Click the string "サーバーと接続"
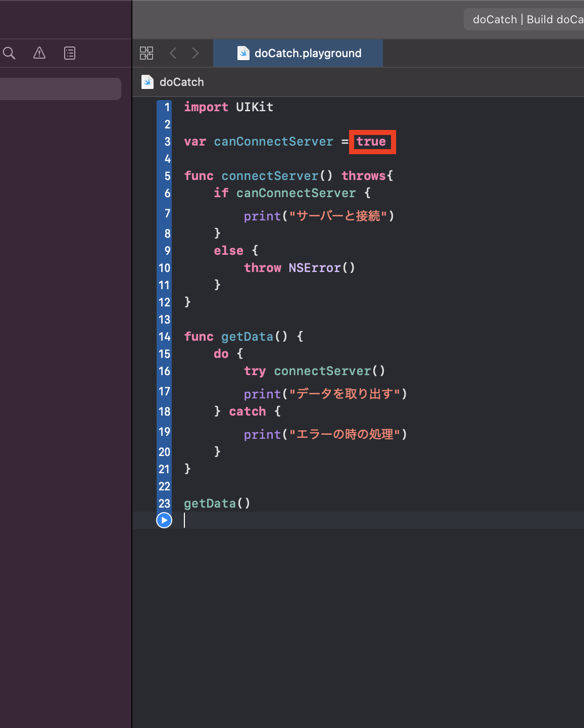This screenshot has height=728, width=584. (338, 216)
